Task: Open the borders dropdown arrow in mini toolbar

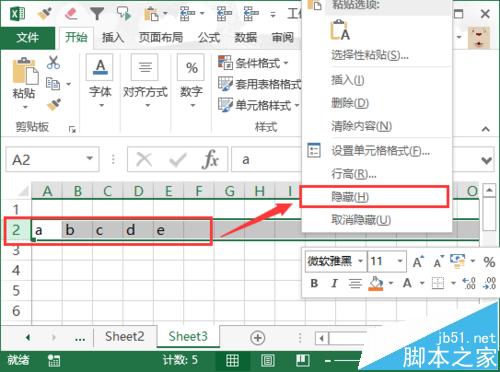Action: tap(453, 284)
